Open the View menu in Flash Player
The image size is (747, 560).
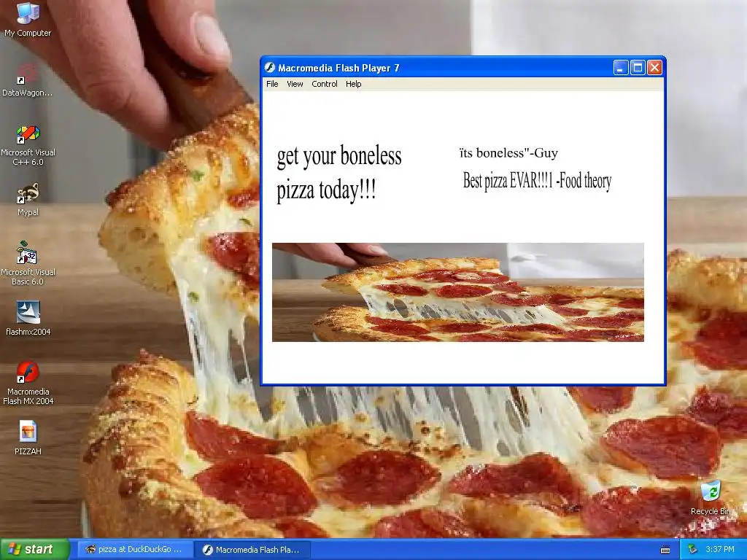(x=295, y=84)
